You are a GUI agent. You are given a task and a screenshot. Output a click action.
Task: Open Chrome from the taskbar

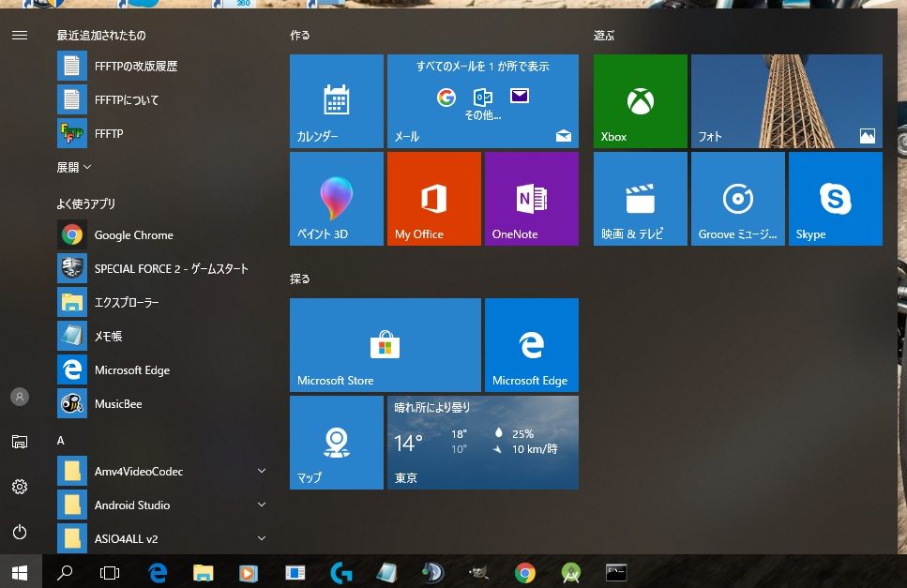pyautogui.click(x=524, y=572)
